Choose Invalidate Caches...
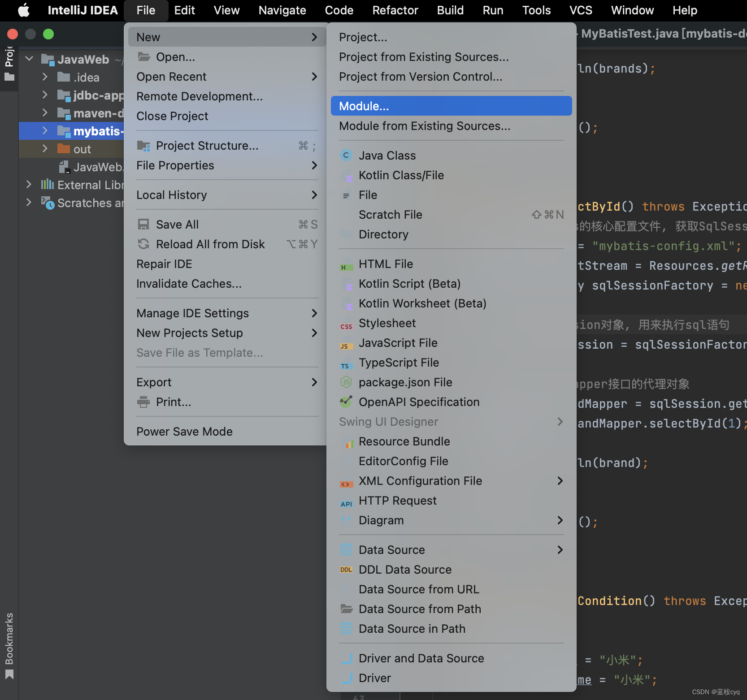The image size is (747, 700). 227,284
